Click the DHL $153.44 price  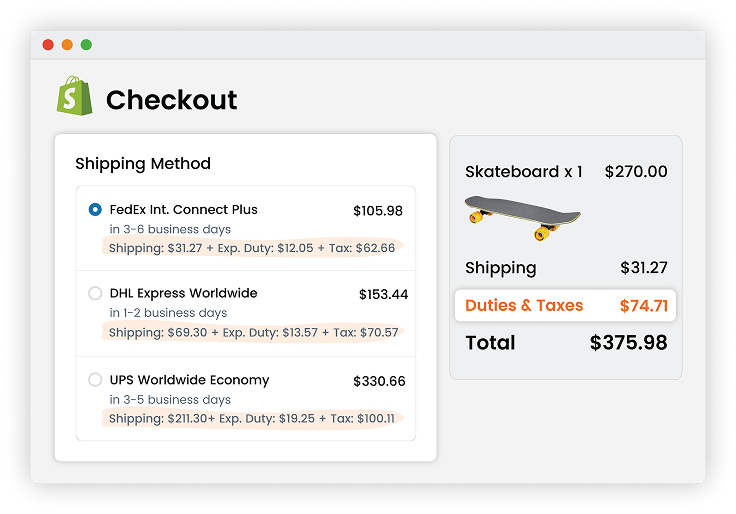(383, 295)
